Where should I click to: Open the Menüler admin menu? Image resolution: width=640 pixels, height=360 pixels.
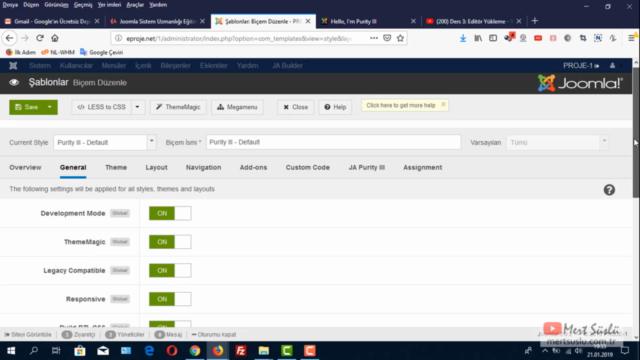click(114, 65)
